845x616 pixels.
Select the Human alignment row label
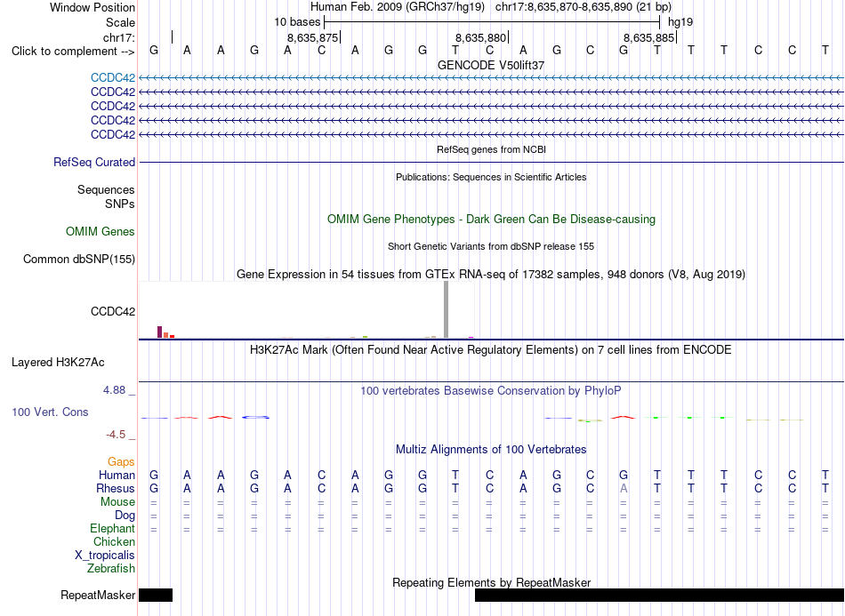(x=117, y=475)
